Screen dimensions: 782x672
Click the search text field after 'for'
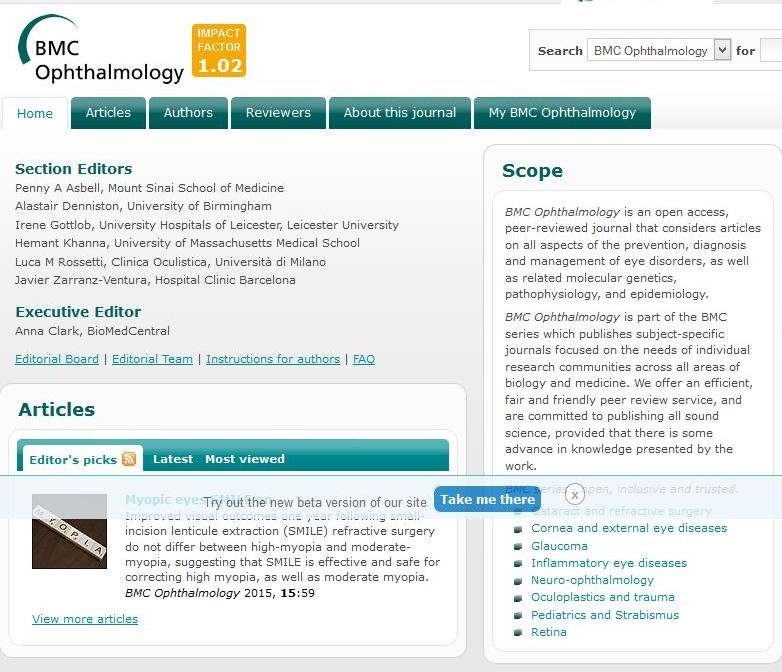pyautogui.click(x=771, y=50)
